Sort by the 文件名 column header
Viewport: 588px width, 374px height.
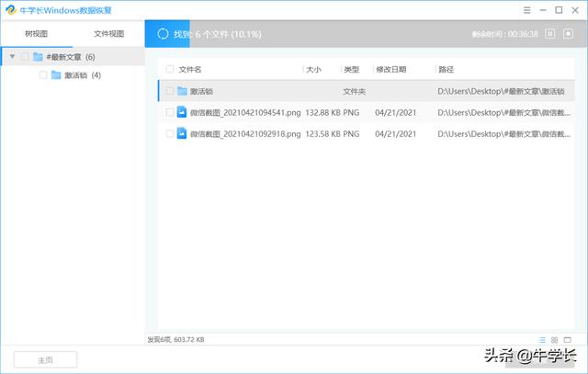[x=190, y=70]
